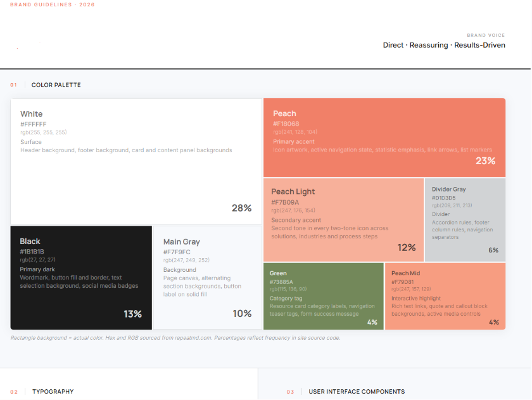This screenshot has width=532, height=400.
Task: Click the Black #1B1B1B swatch
Action: click(81, 278)
